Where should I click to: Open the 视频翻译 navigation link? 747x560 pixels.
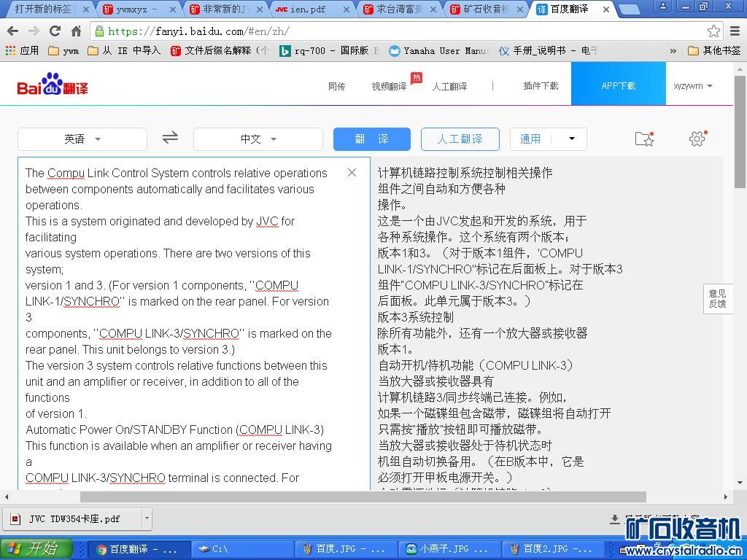390,86
